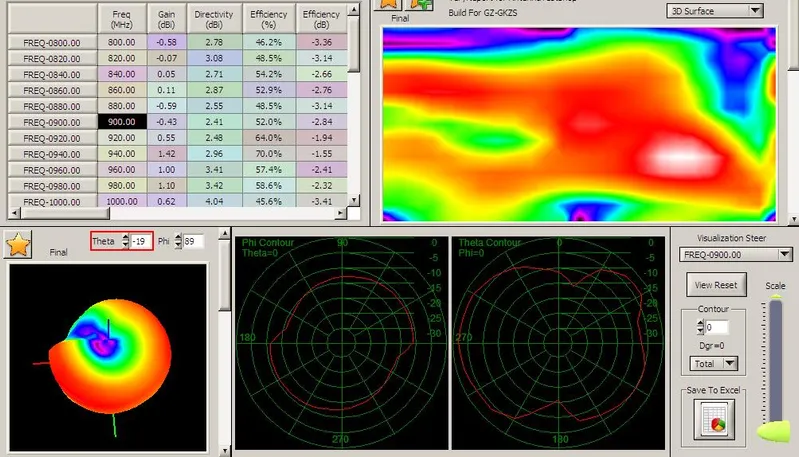
Task: Select the FREQ-0900.00 row header
Action: point(52,122)
